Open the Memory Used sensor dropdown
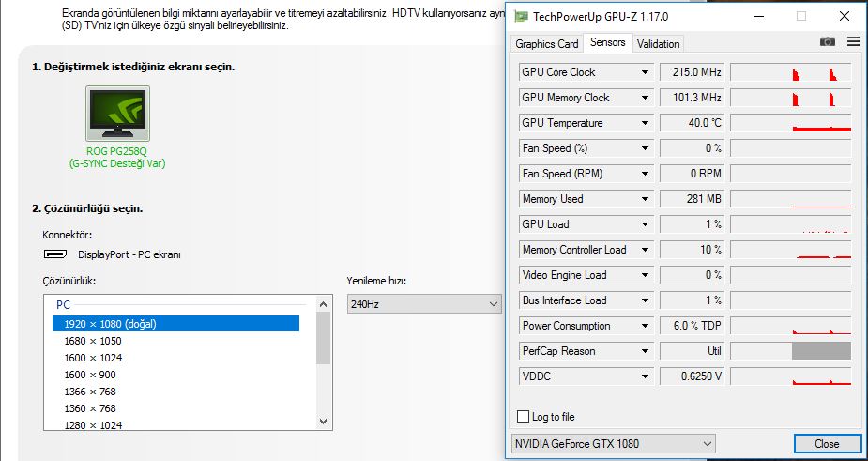Screen dimensions: 868x461 645,199
